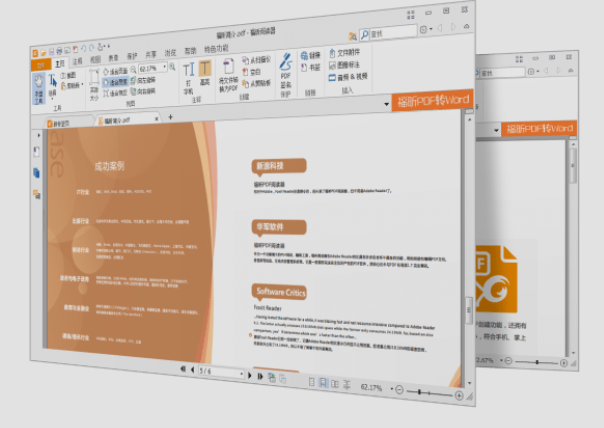Click the zoom slider in the back window

[x=536, y=362]
